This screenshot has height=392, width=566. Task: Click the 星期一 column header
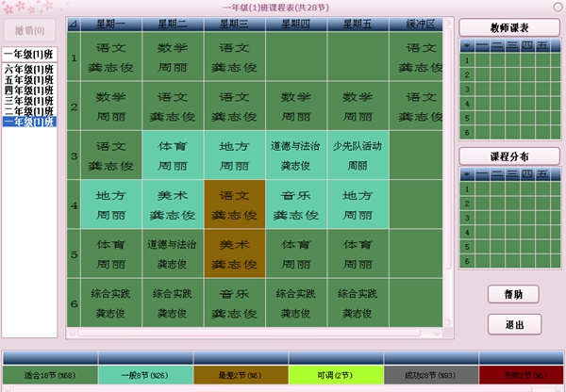pyautogui.click(x=110, y=24)
